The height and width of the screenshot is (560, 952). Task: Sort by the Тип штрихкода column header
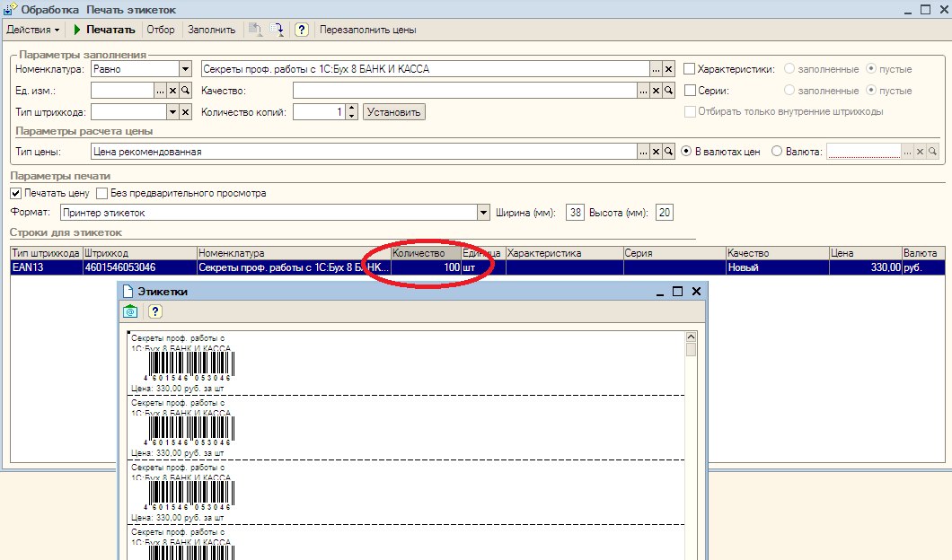coord(46,253)
